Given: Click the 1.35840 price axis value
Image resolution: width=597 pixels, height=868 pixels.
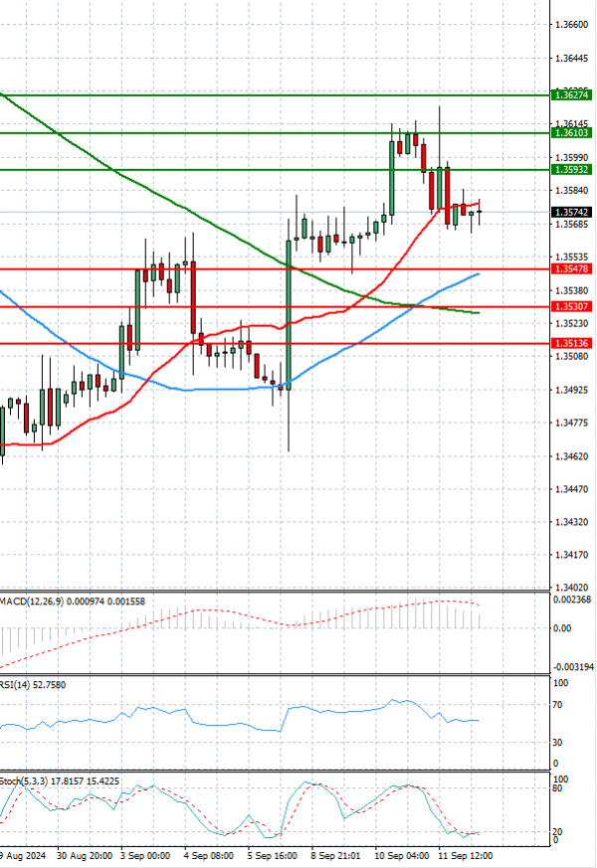Looking at the screenshot, I should pyautogui.click(x=571, y=191).
